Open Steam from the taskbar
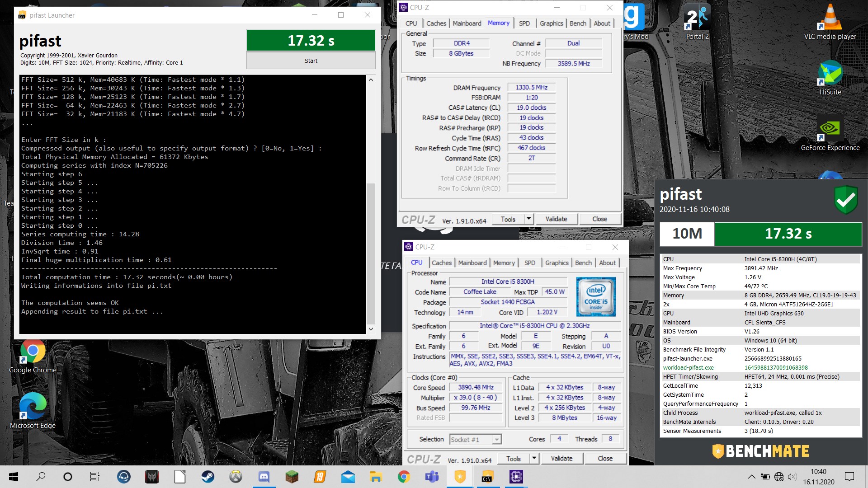 coord(208,477)
